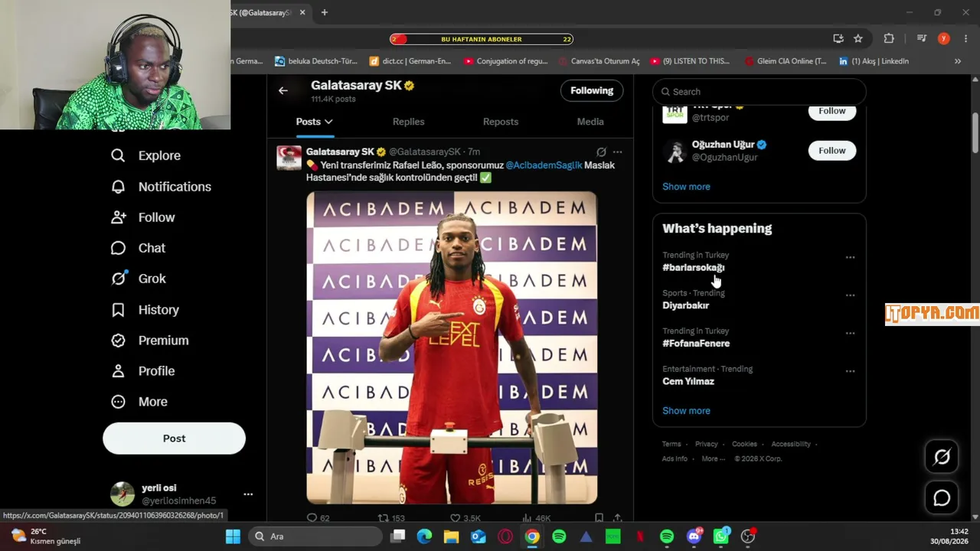Open the dict.cc bookmark
Image resolution: width=980 pixels, height=551 pixels.
click(410, 61)
